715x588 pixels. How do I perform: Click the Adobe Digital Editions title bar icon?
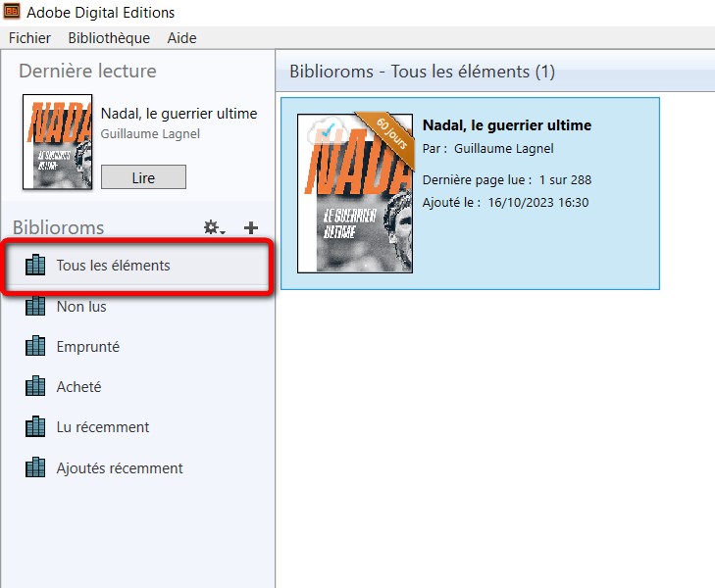tap(13, 13)
